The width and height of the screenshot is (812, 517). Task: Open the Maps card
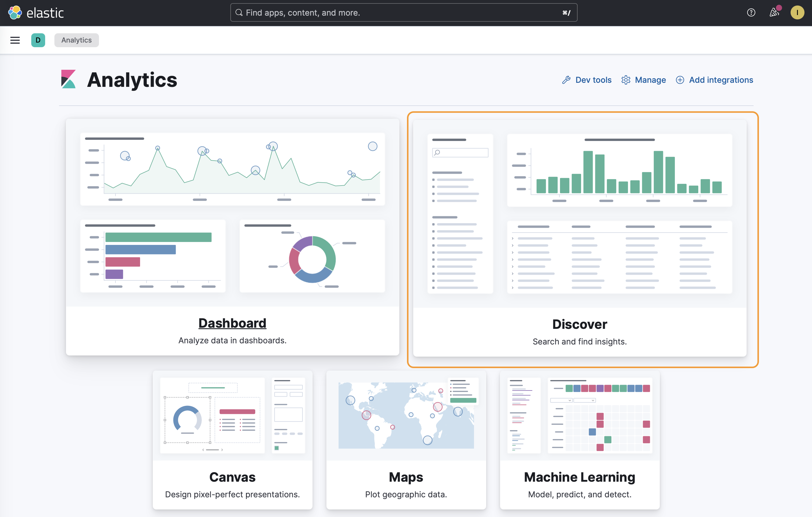point(406,477)
